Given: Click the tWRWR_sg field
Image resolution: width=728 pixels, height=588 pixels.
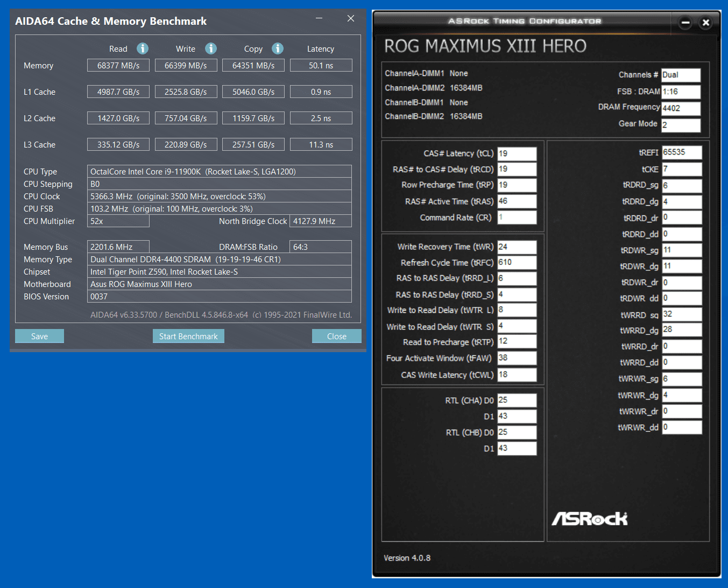Looking at the screenshot, I should 682,379.
